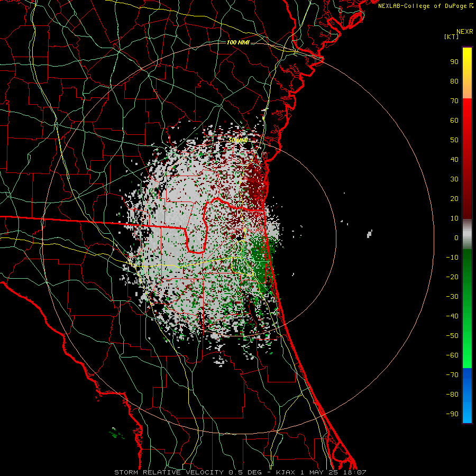The image size is (476, 476).
Task: Click the positive 20 value on the scale
Action: 454,199
